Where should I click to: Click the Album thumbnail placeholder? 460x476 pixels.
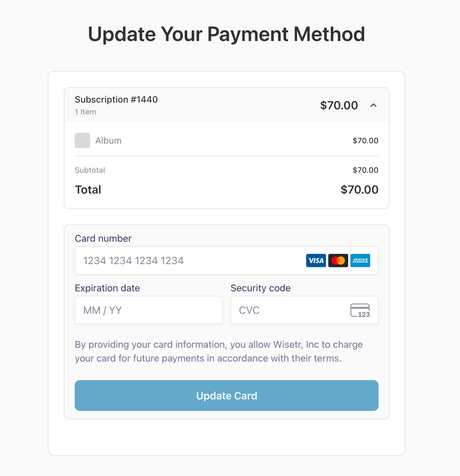pyautogui.click(x=82, y=140)
